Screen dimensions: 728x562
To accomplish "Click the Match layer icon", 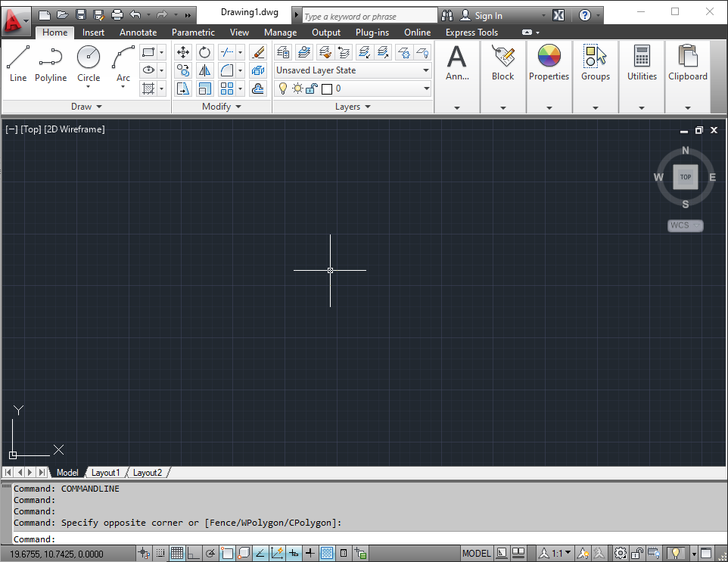I will pyautogui.click(x=325, y=52).
